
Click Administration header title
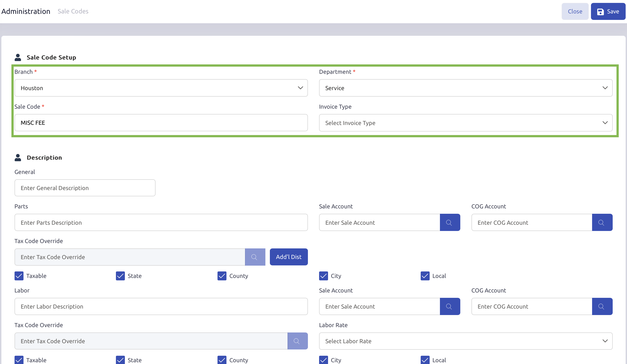point(26,11)
